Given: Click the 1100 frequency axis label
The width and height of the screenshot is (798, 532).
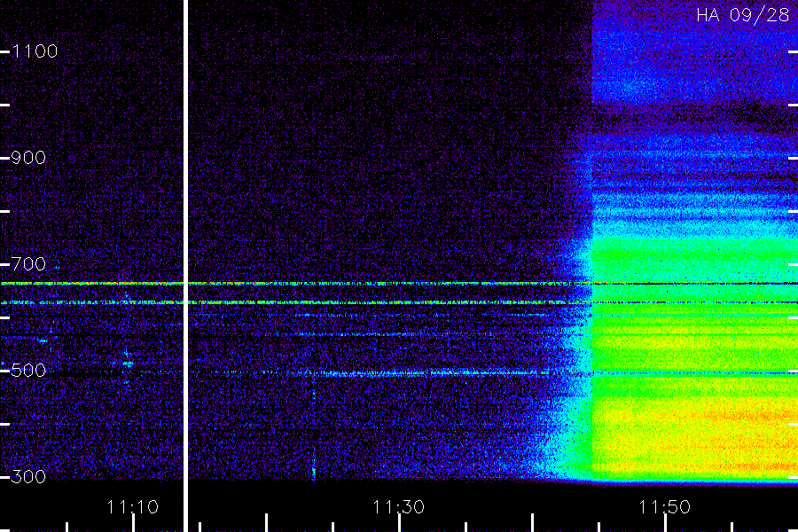Looking at the screenshot, I should click(35, 51).
